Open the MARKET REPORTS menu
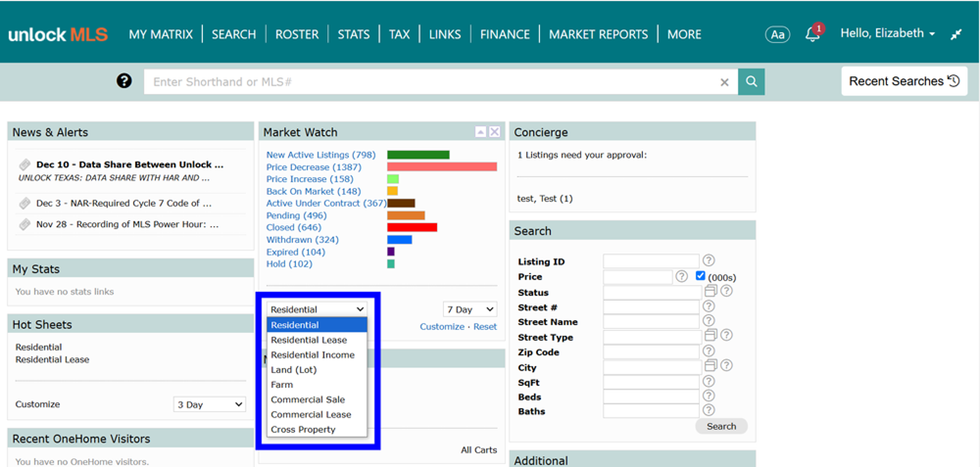This screenshot has width=980, height=467. click(x=599, y=34)
